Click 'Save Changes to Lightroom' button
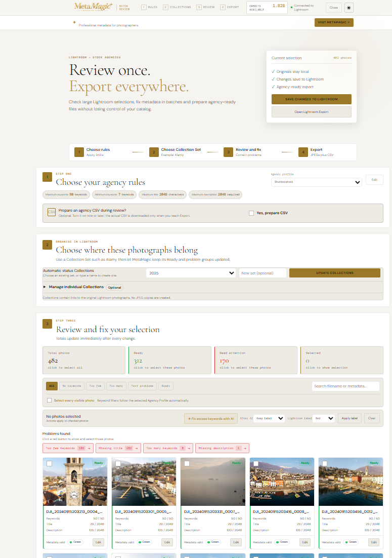This screenshot has height=558, width=392. [x=312, y=99]
